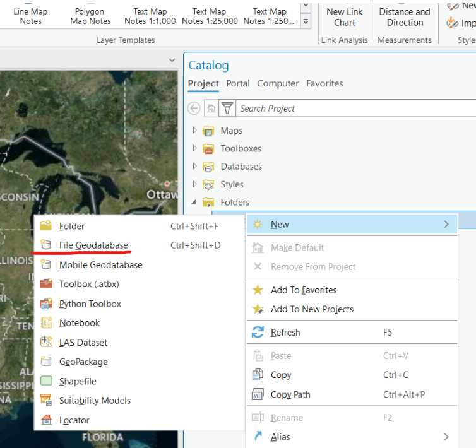
Task: Open the Catalog filter funnel icon
Action: (227, 108)
